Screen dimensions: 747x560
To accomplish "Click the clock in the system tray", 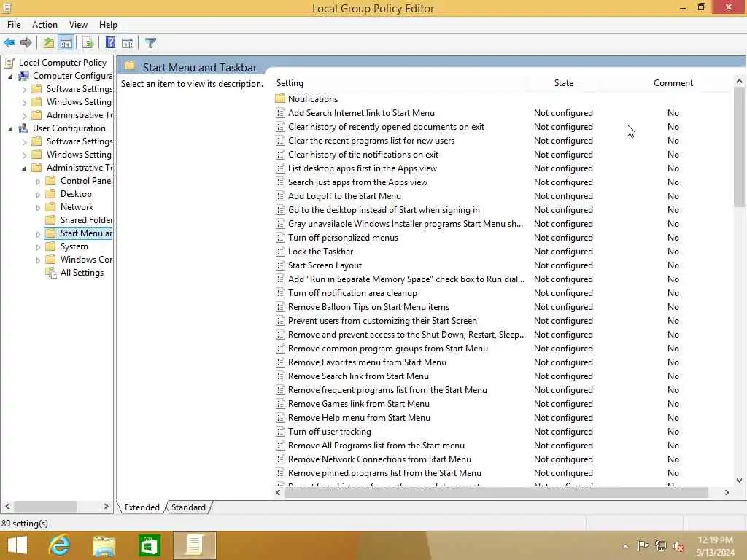I will 715,546.
